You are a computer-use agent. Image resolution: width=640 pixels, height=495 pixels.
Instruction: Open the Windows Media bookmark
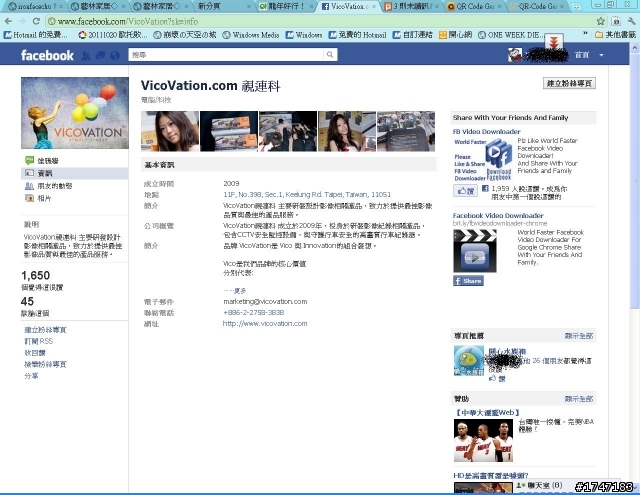click(x=251, y=35)
